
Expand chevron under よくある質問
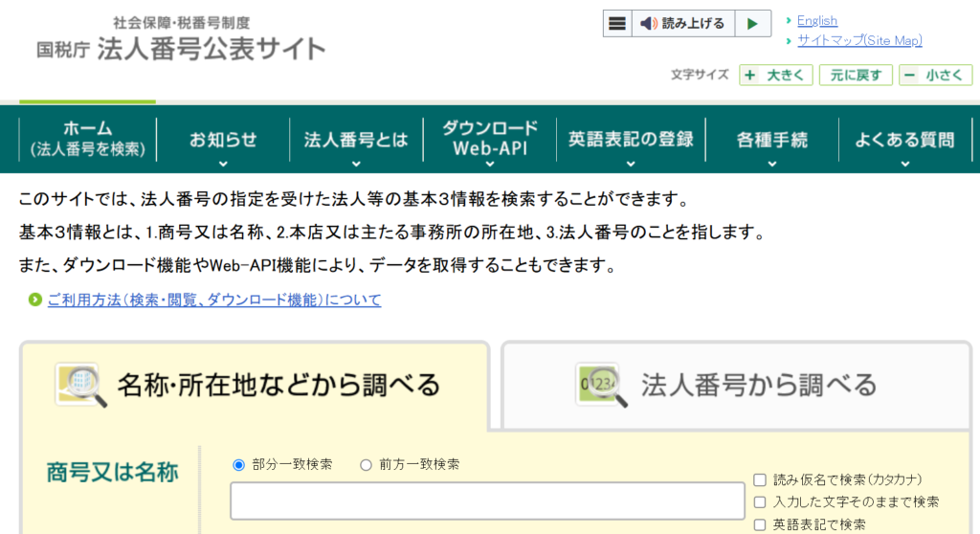coord(905,164)
